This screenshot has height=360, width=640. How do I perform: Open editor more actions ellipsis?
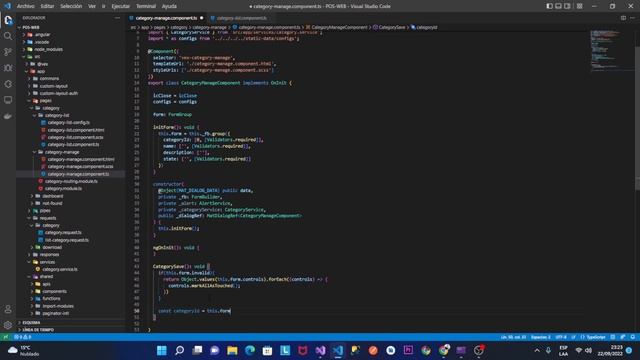632,18
